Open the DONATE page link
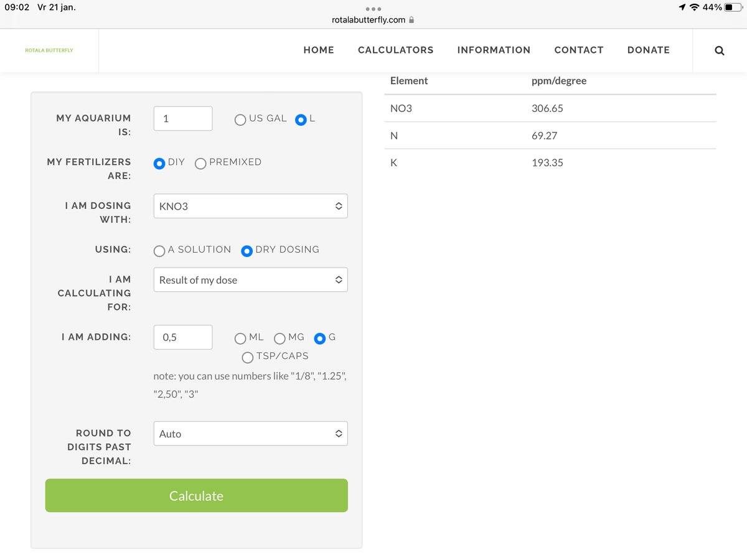Viewport: 747px width, 560px height. [x=648, y=50]
